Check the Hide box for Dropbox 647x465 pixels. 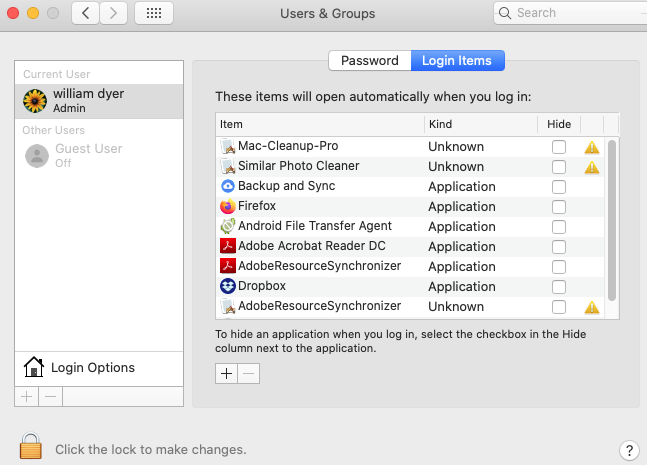point(559,287)
